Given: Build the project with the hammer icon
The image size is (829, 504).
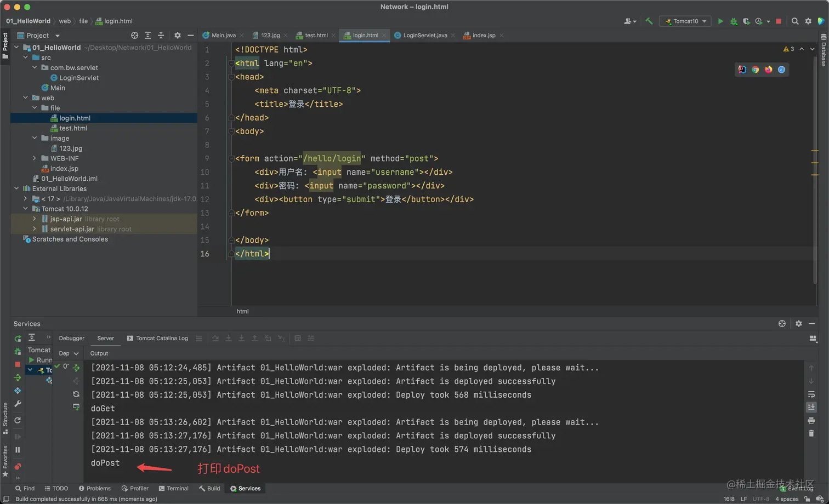Looking at the screenshot, I should click(x=649, y=21).
